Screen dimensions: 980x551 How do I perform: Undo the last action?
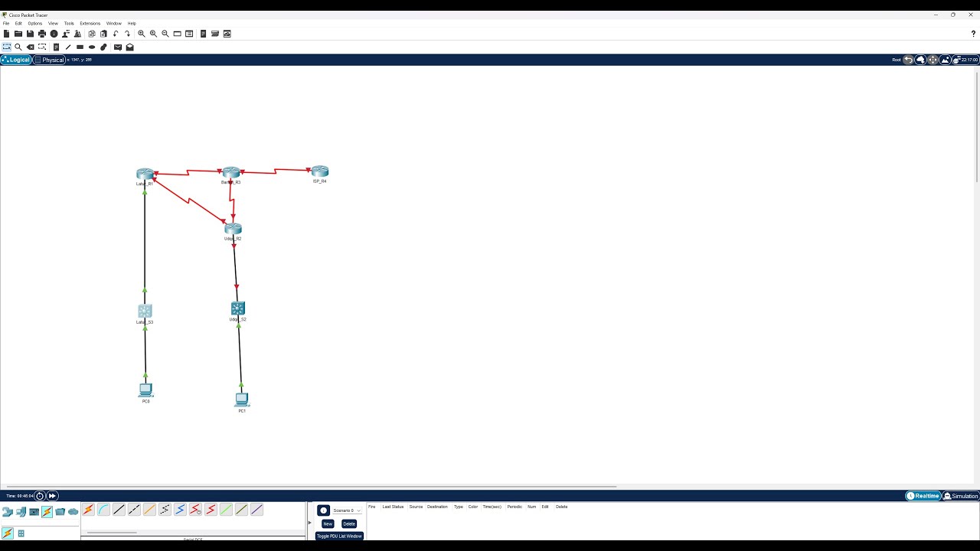[x=116, y=34]
